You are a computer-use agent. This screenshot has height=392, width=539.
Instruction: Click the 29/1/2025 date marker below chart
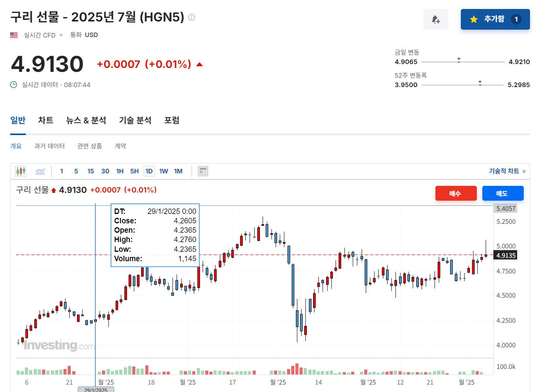pos(95,390)
